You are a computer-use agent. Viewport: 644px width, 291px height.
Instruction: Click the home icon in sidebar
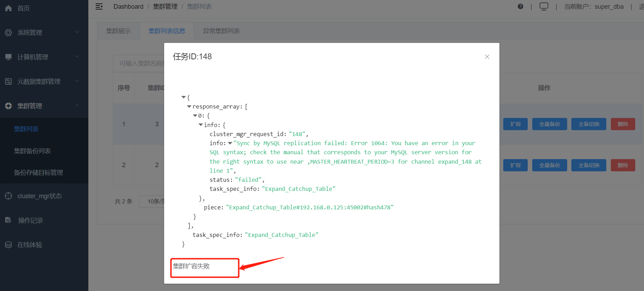pyautogui.click(x=8, y=8)
